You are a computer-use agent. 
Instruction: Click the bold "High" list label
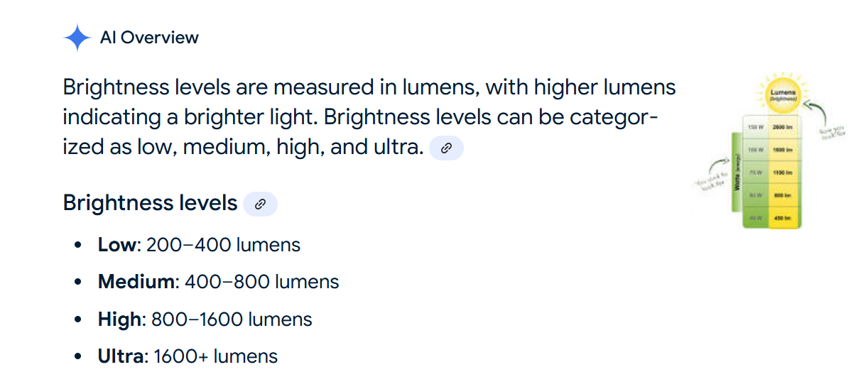[119, 319]
